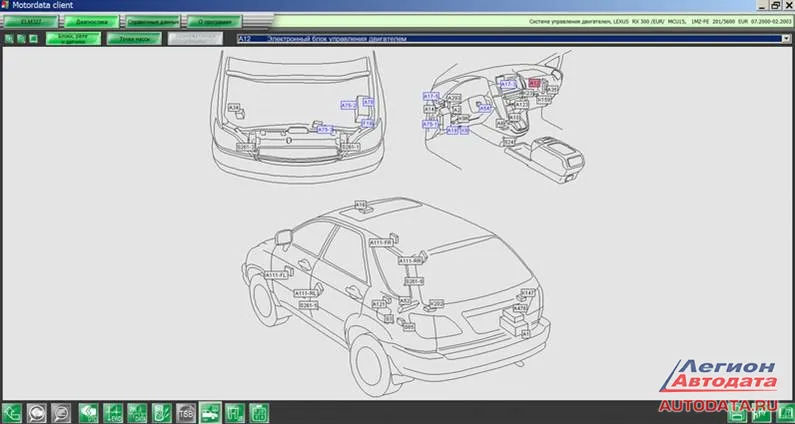This screenshot has height=424, width=795.
Task: Select the B261-5 label on side
Action: click(309, 305)
